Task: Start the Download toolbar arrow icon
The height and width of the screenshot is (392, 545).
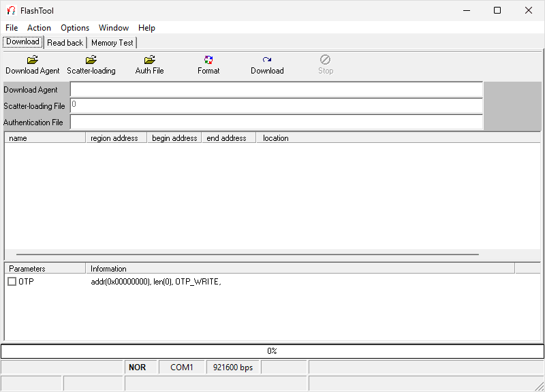Action: pos(267,60)
